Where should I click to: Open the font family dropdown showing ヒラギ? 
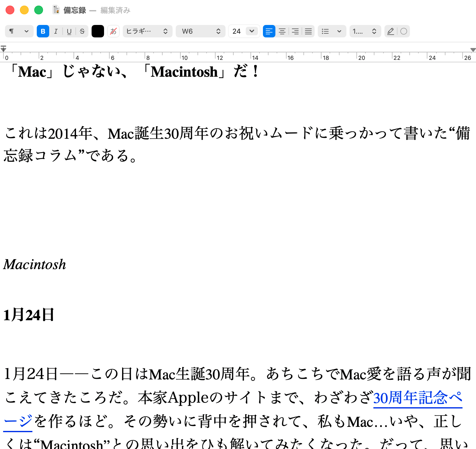point(147,31)
